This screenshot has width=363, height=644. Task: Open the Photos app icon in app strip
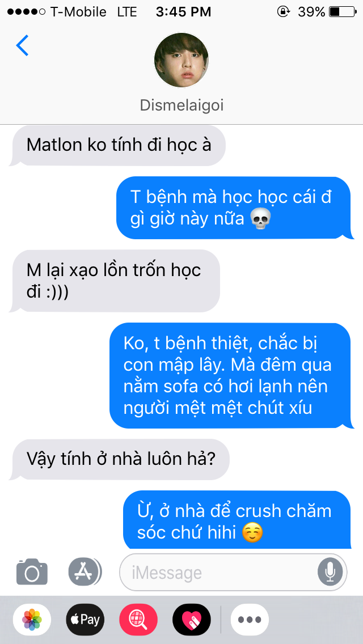point(32,620)
